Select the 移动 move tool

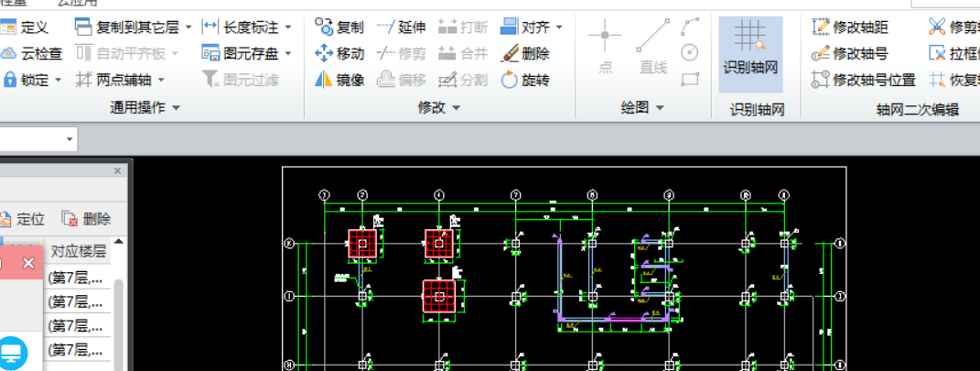339,53
